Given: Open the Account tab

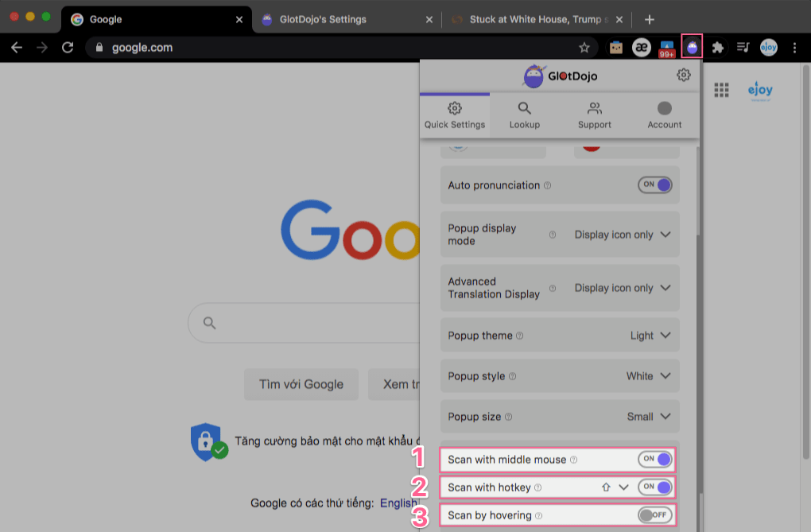Looking at the screenshot, I should (664, 115).
